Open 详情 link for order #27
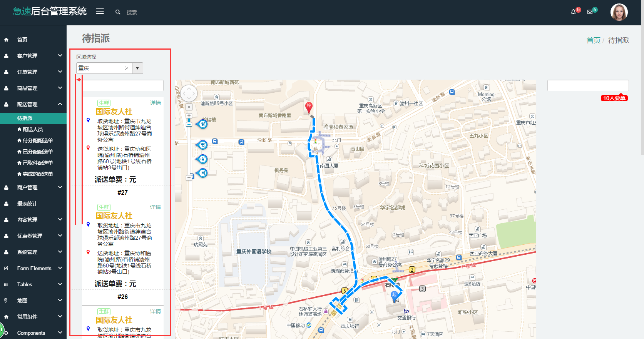The height and width of the screenshot is (339, 644). point(156,103)
